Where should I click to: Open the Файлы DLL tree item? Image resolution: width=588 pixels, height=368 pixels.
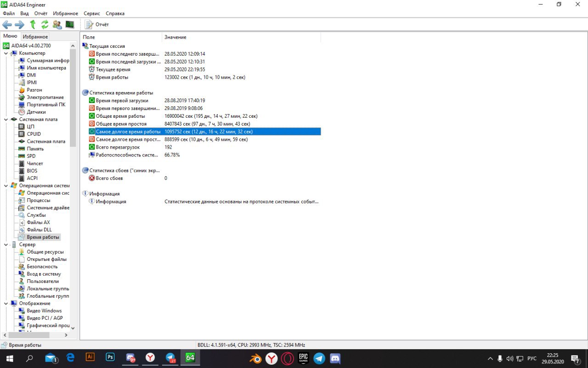pos(35,230)
